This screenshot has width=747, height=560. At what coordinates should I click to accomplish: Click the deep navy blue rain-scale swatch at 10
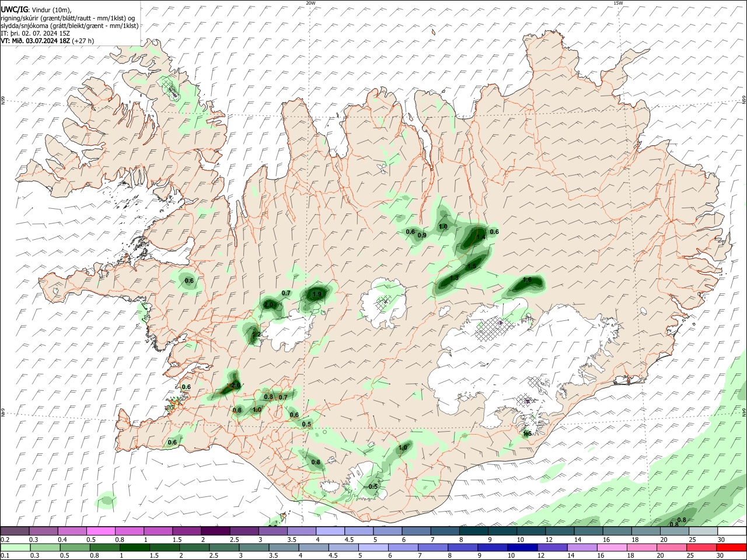click(523, 547)
